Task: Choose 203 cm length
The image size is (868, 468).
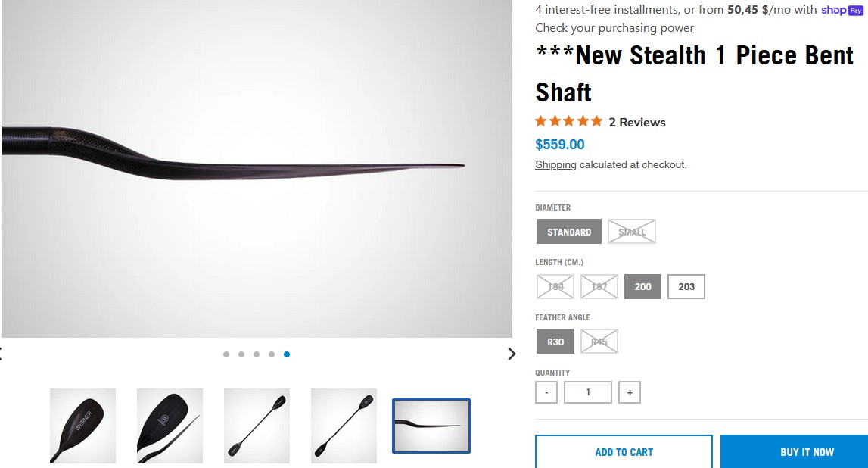Action: [686, 287]
